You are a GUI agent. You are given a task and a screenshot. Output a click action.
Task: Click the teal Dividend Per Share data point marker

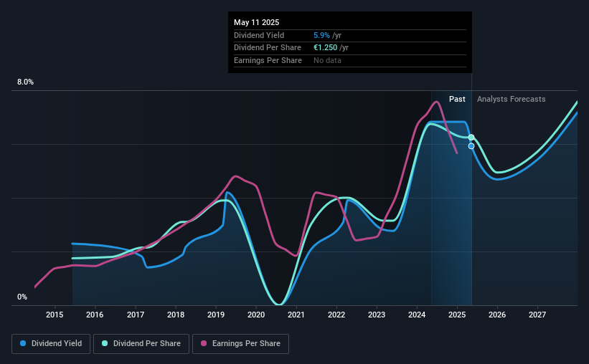471,138
